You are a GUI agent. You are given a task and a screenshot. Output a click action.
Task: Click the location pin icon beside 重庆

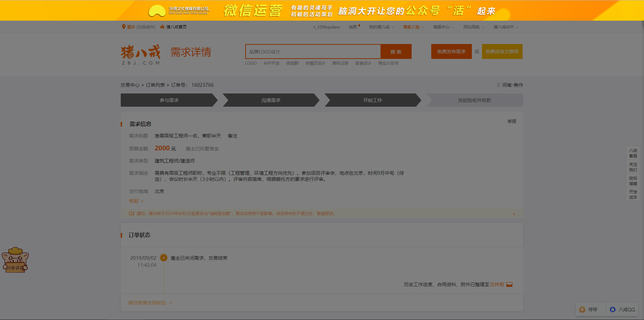click(123, 27)
